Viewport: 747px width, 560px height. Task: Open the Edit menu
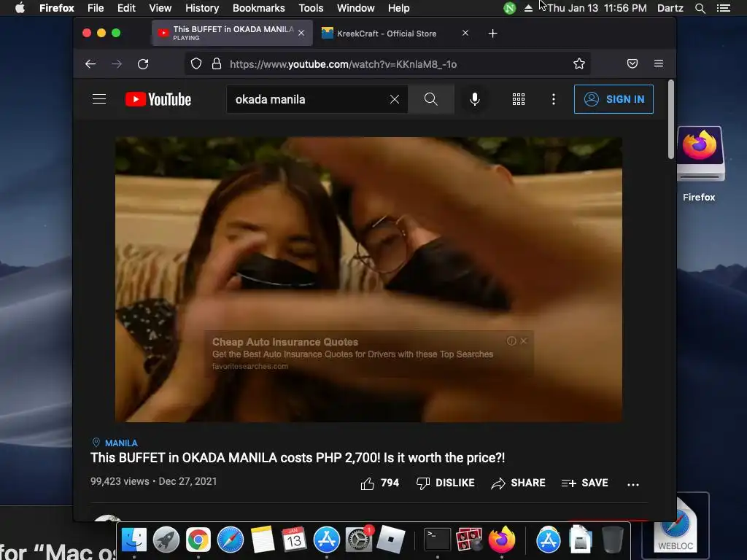pos(126,8)
